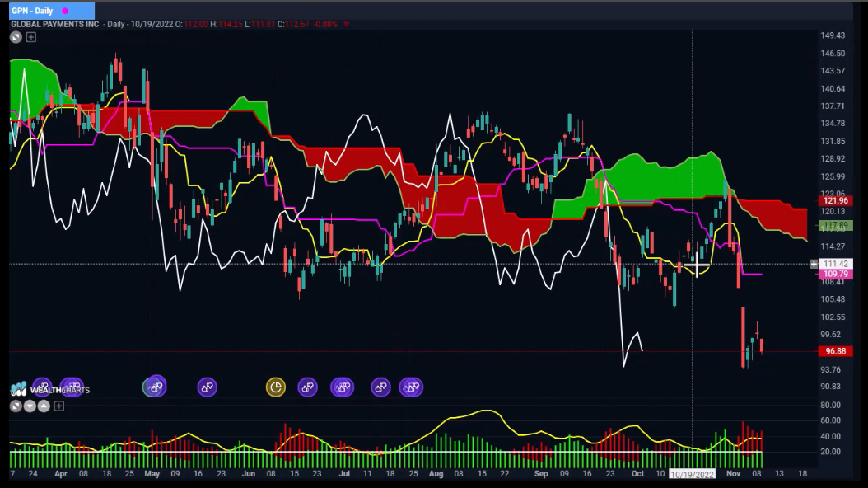The width and height of the screenshot is (868, 488).
Task: Move the indicator panel up with arrow icon
Action: 44,406
